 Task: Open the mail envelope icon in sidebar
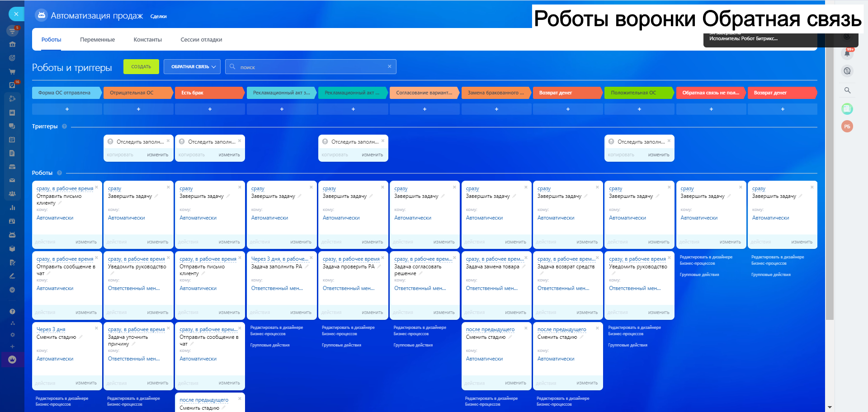pyautogui.click(x=12, y=180)
